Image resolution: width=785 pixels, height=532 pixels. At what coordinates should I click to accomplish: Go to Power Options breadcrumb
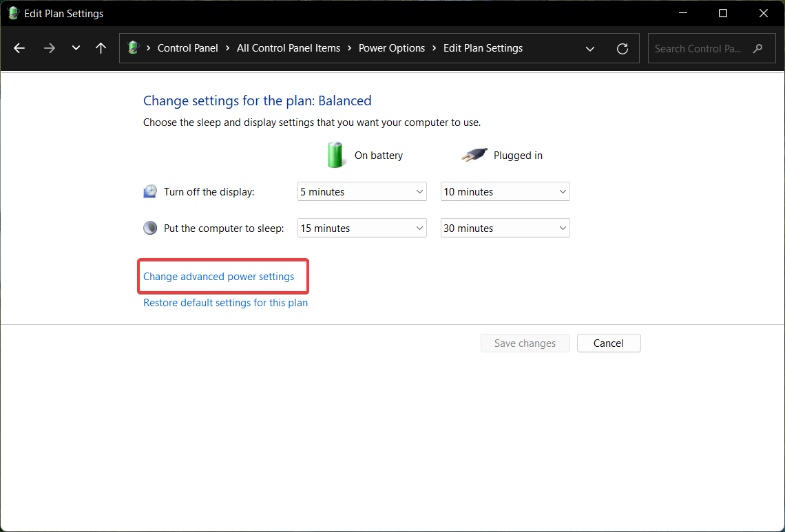click(392, 48)
